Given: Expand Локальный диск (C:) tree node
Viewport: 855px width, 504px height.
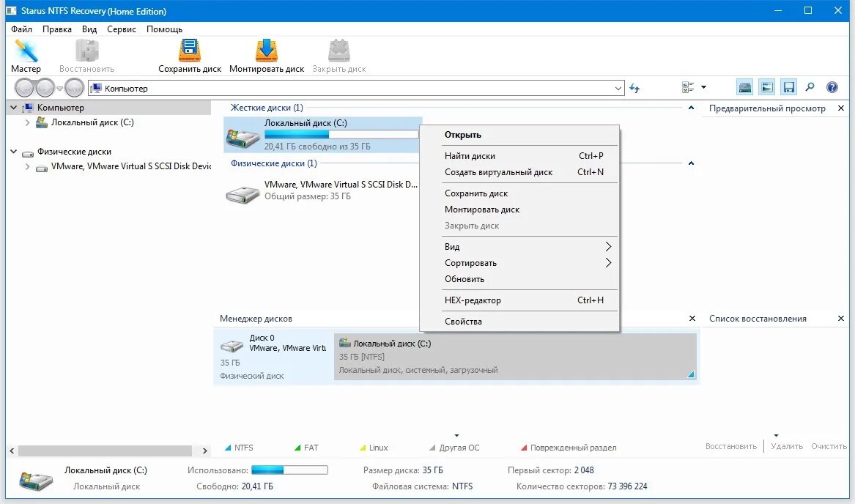Looking at the screenshot, I should 27,123.
